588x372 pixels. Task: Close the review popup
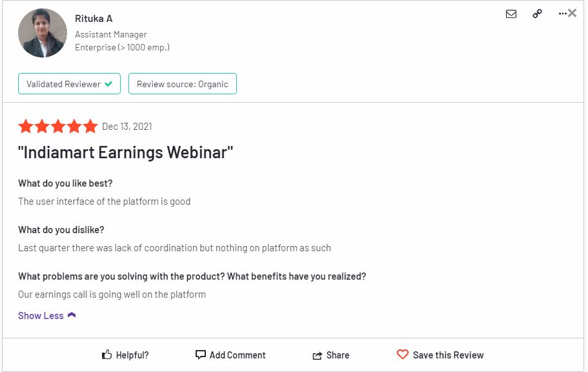tap(573, 13)
